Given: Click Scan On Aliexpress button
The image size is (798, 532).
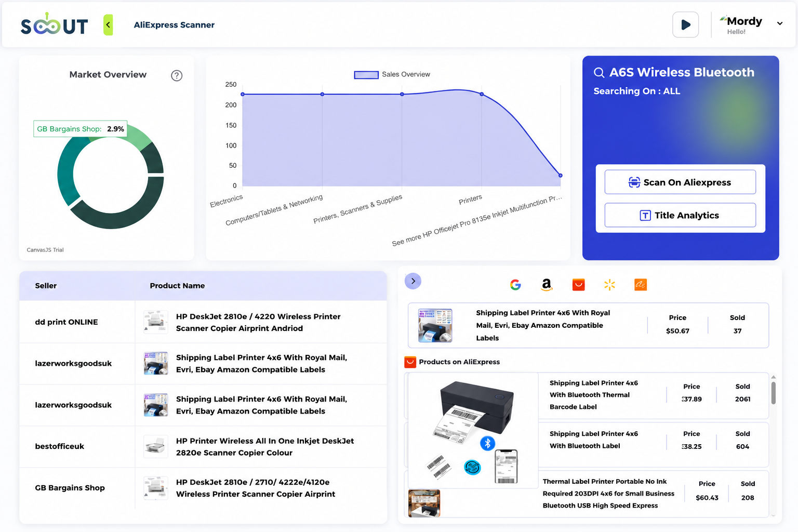Looking at the screenshot, I should 680,182.
